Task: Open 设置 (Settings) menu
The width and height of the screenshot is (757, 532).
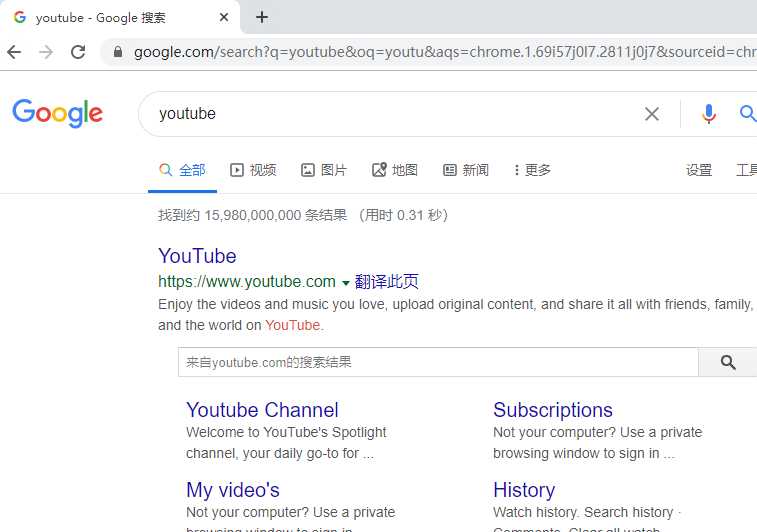Action: (699, 170)
